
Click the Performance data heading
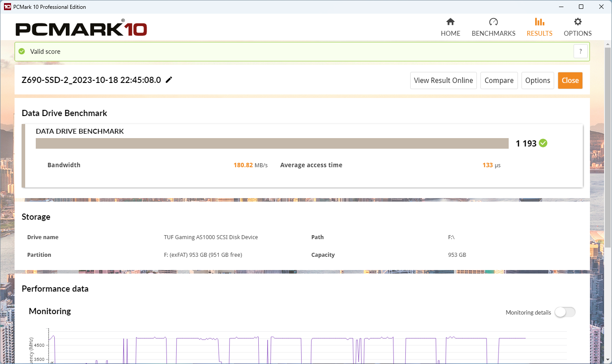pyautogui.click(x=55, y=289)
